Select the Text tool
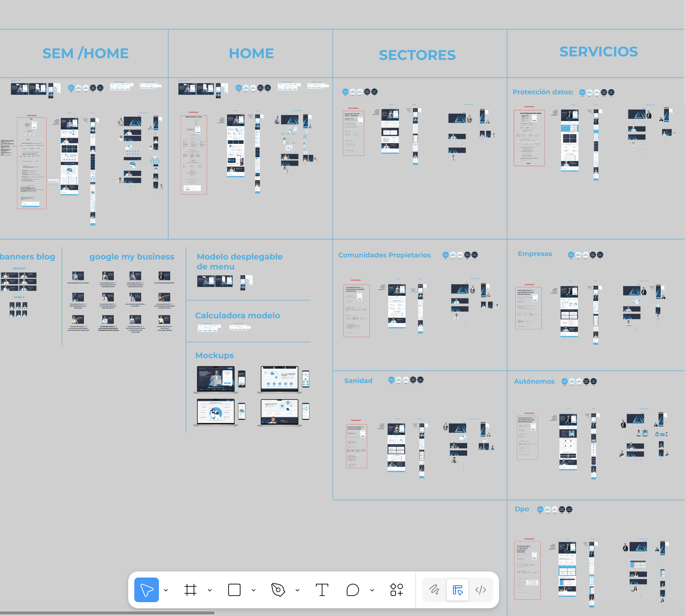This screenshot has height=616, width=685. pyautogui.click(x=322, y=590)
